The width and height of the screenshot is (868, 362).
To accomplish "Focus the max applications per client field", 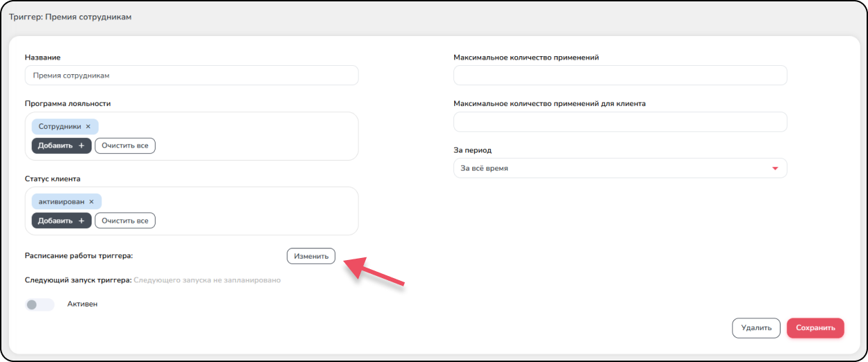I will pyautogui.click(x=620, y=122).
